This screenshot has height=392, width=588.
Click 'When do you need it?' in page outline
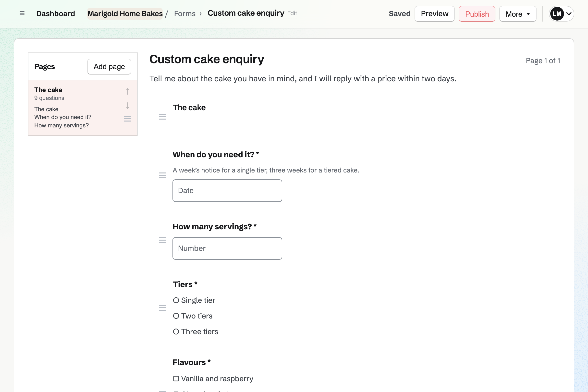pos(63,117)
